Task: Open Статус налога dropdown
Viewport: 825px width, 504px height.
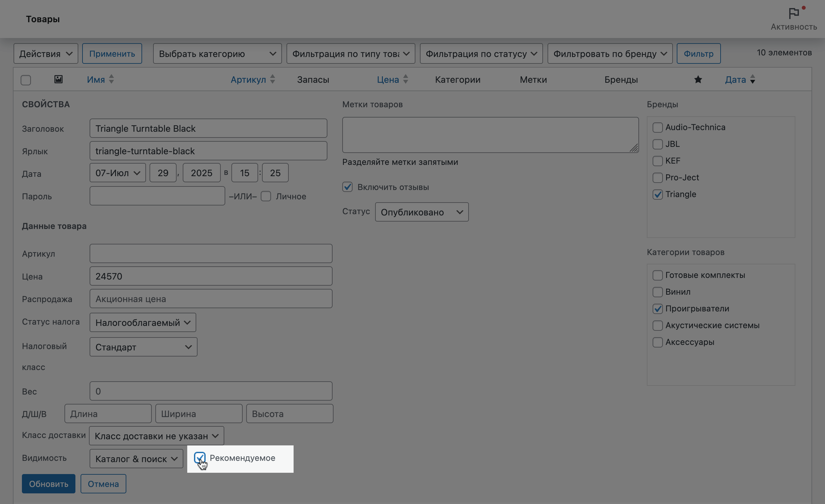Action: 143,322
